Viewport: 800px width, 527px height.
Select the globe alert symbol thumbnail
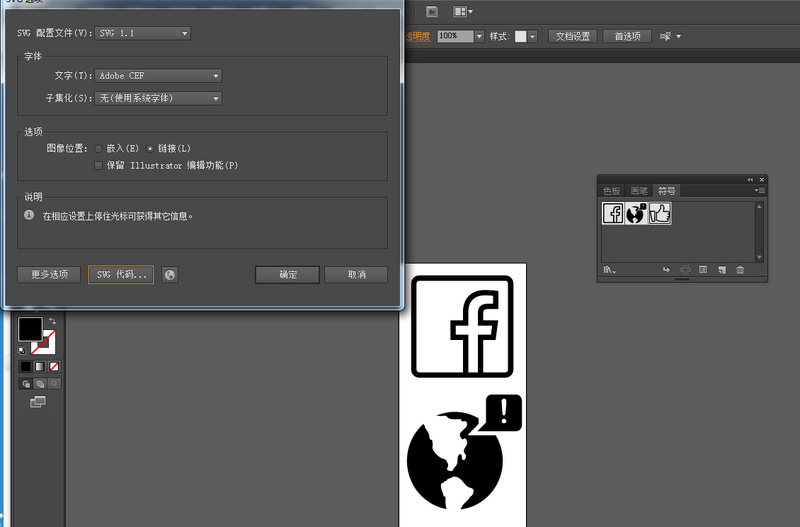(636, 213)
